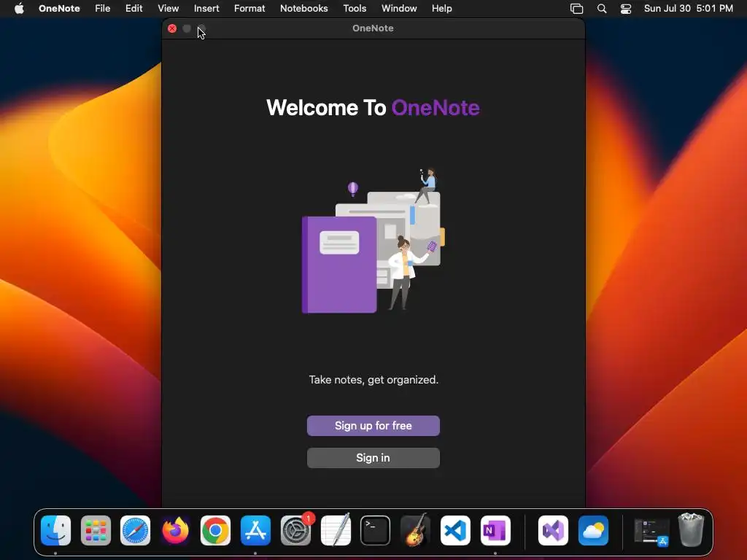Launch Visual Studio Code from the Dock

tap(455, 531)
